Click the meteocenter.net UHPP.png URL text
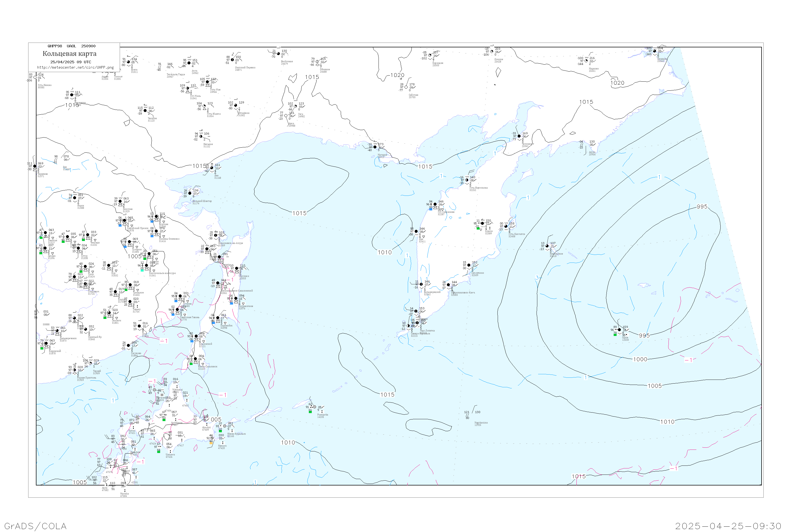The width and height of the screenshot is (798, 532). click(x=75, y=68)
